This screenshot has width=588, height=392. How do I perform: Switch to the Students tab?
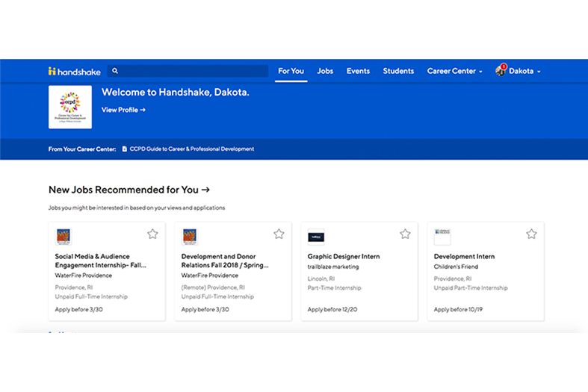pyautogui.click(x=398, y=71)
